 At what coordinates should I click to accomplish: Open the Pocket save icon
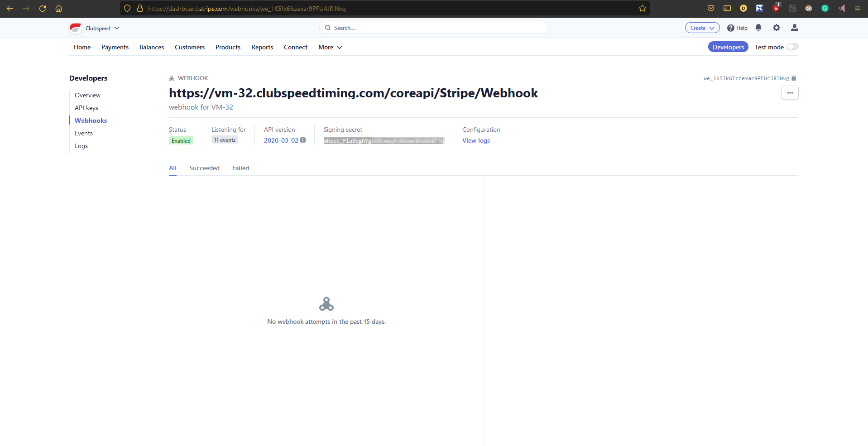point(711,8)
